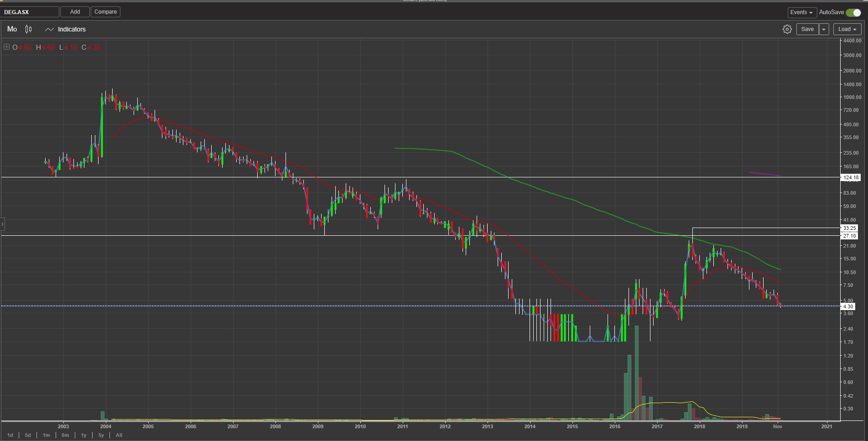Screen dimensions: 868x441
Task: Open the candlestick chart type icon
Action: (29, 29)
